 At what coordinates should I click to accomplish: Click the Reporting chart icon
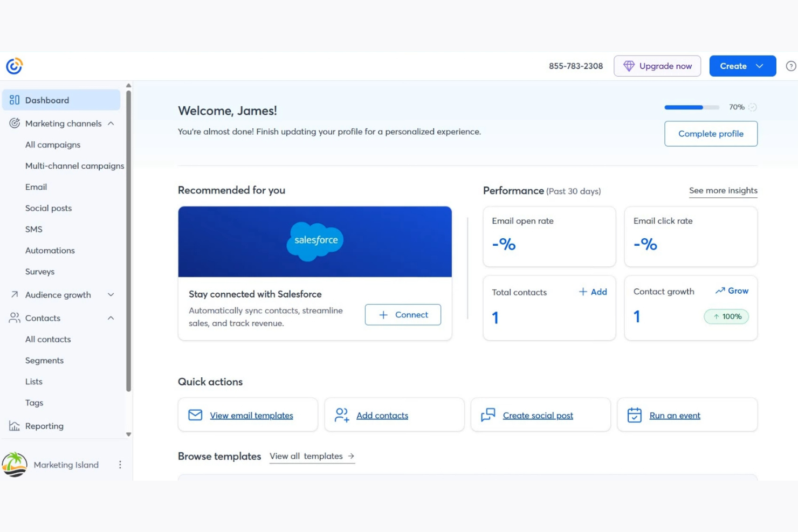click(x=15, y=426)
